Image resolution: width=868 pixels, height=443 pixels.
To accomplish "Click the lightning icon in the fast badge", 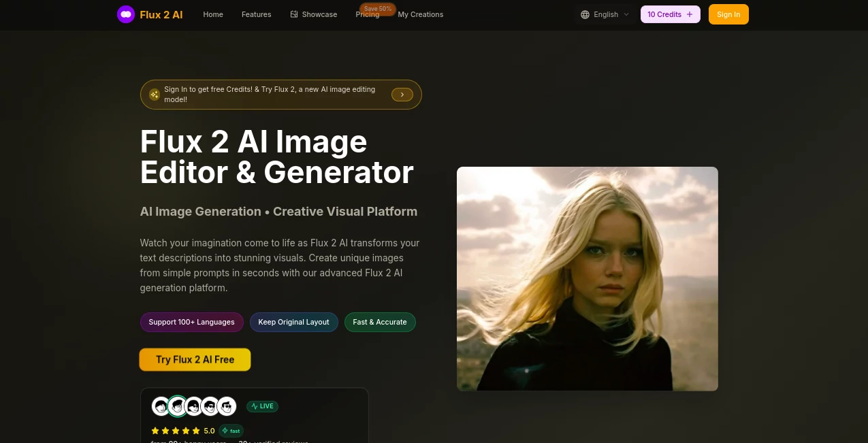I will pyautogui.click(x=224, y=431).
